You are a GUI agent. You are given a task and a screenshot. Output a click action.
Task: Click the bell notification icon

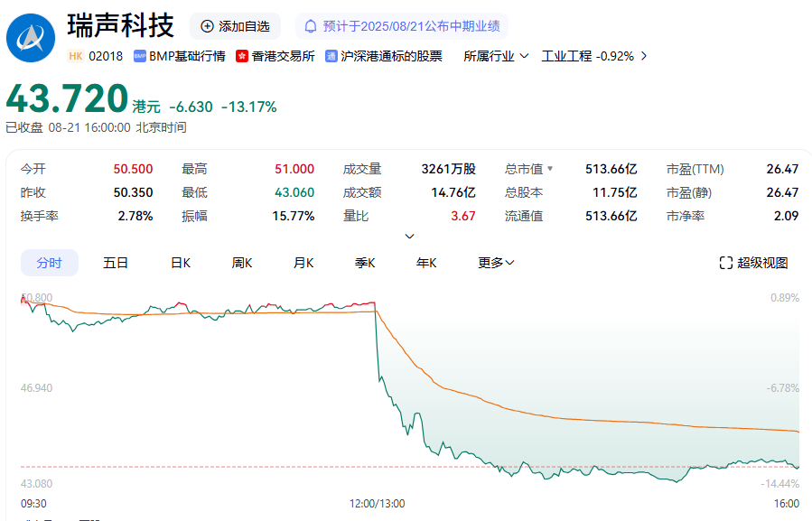tap(310, 26)
